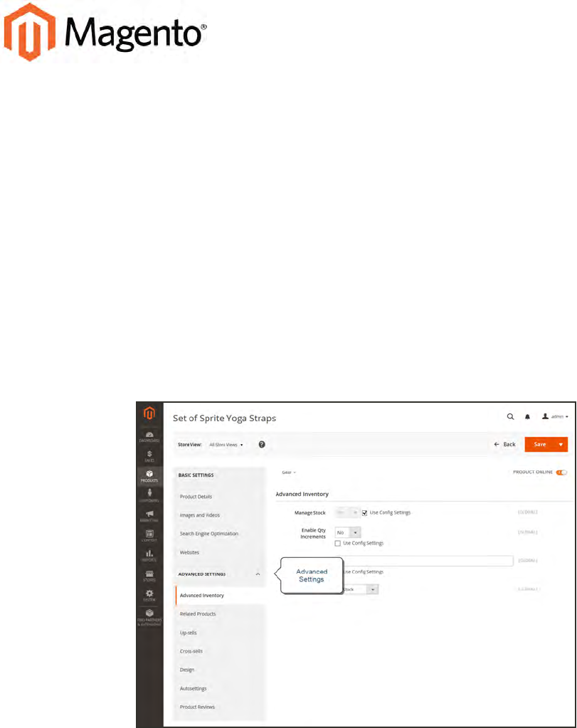The image size is (577, 728).
Task: Open the Stock availability dropdown
Action: 361,589
